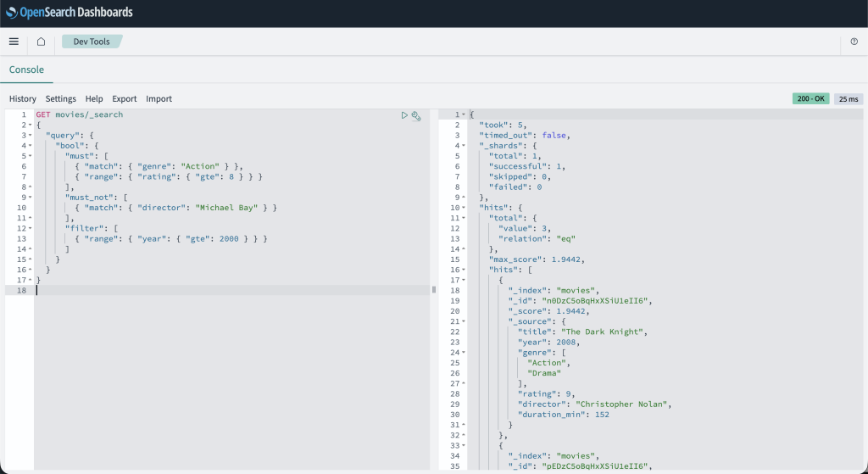
Task: Collapse the "bool" fold arrow on line 4
Action: 29,146
